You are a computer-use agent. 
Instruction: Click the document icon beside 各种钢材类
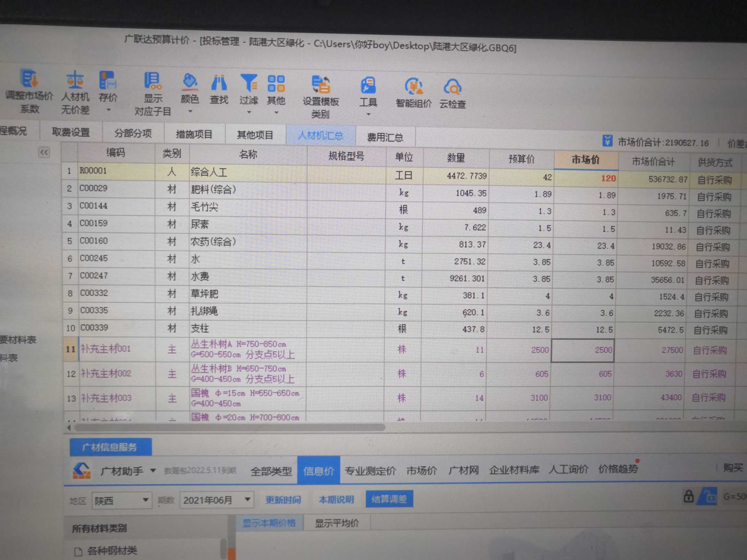(x=78, y=552)
